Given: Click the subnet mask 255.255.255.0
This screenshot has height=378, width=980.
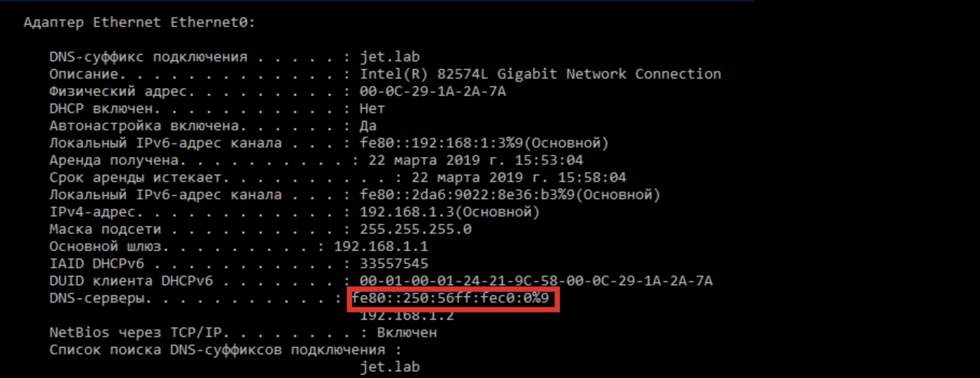Looking at the screenshot, I should pyautogui.click(x=415, y=229).
